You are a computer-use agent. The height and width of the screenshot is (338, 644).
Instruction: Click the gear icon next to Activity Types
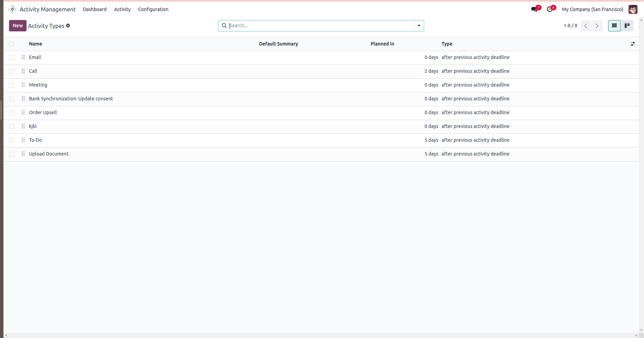(x=68, y=26)
